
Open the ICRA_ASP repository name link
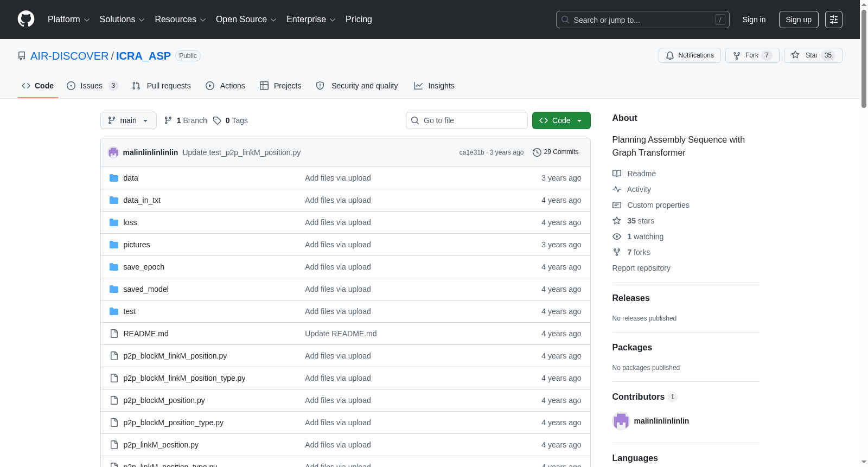pos(143,56)
